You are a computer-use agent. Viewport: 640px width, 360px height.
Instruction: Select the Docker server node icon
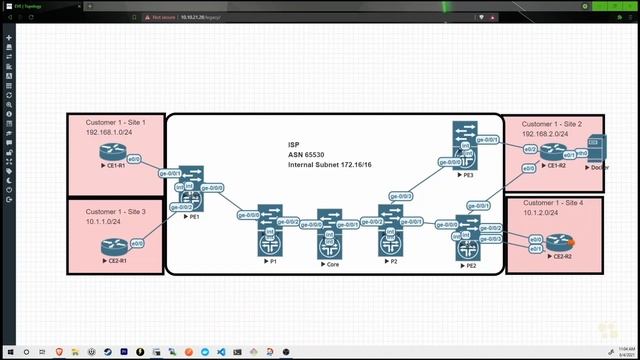(596, 149)
